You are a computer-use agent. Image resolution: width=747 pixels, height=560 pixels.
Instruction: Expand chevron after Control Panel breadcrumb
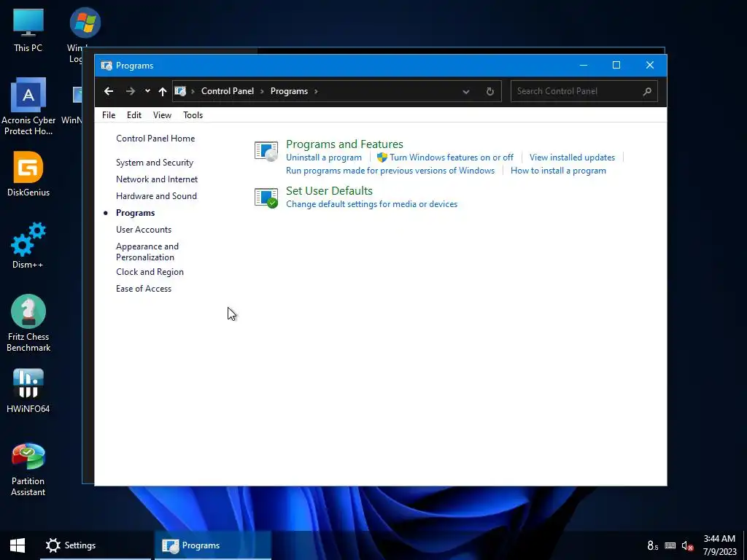pos(262,91)
